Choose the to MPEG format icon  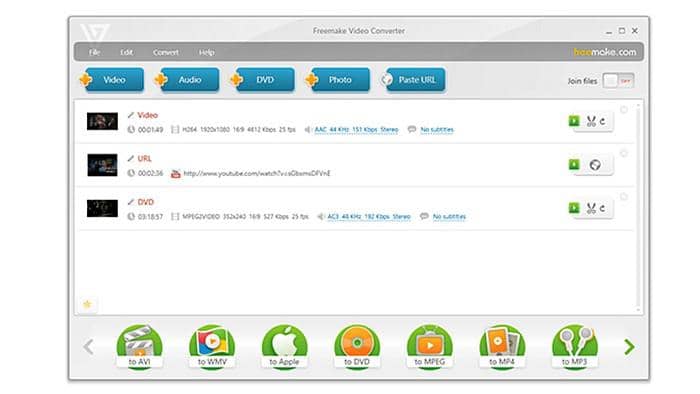tap(429, 346)
